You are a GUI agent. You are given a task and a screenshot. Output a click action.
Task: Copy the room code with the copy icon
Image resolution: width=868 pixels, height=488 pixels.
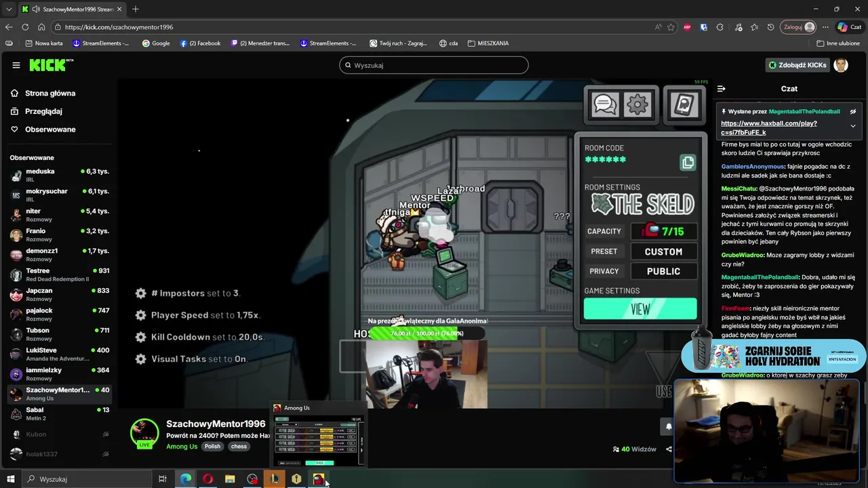pos(688,162)
